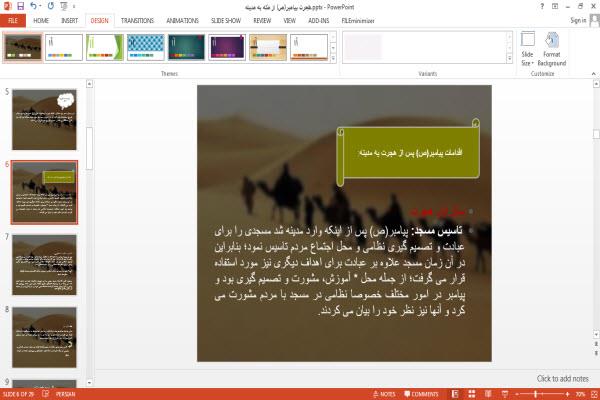This screenshot has height=400, width=600.
Task: Click Format Background button
Action: 552,49
